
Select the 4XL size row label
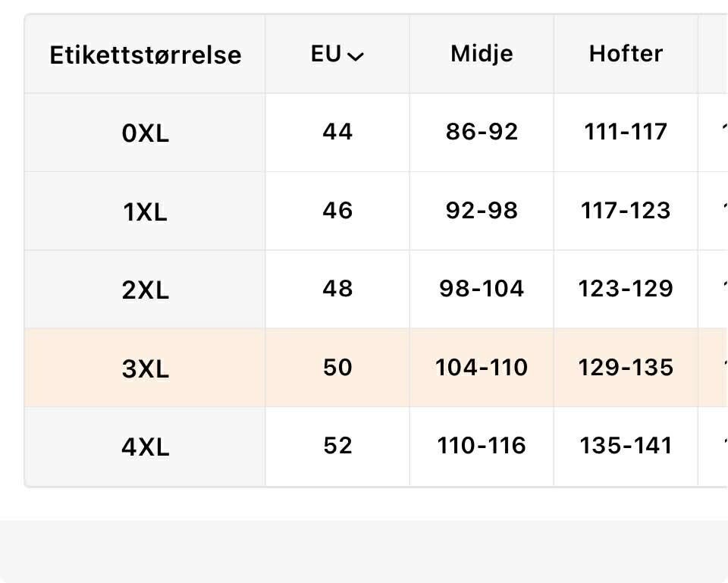(x=145, y=447)
